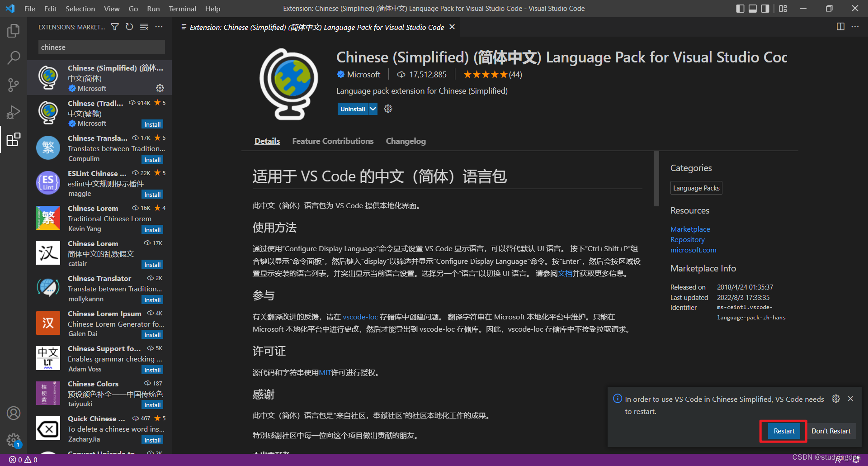Install Chinese Support by Adam Voss
The image size is (868, 466).
pos(152,370)
